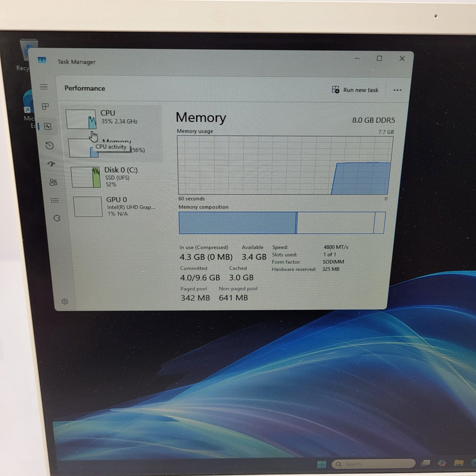
Task: Open the Details list sidebar icon
Action: tap(55, 201)
